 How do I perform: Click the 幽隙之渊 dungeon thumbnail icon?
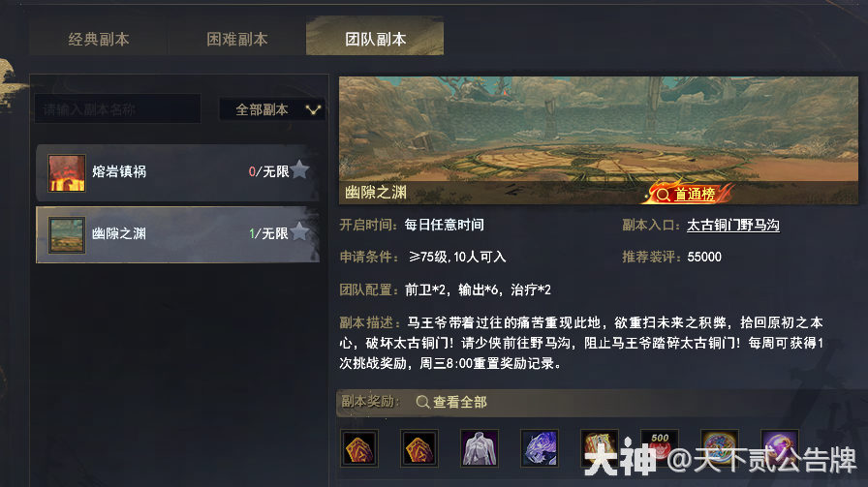click(67, 234)
